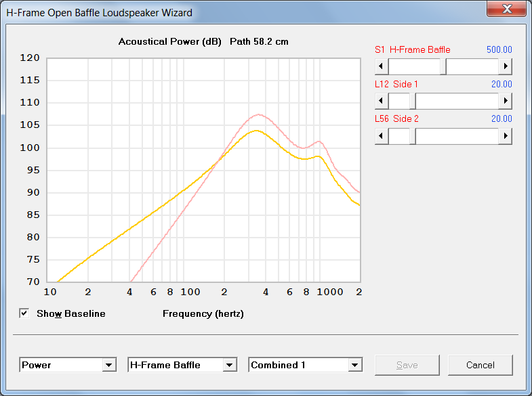Click the Frequency (hertz) axis label
The width and height of the screenshot is (532, 396).
[x=203, y=313]
